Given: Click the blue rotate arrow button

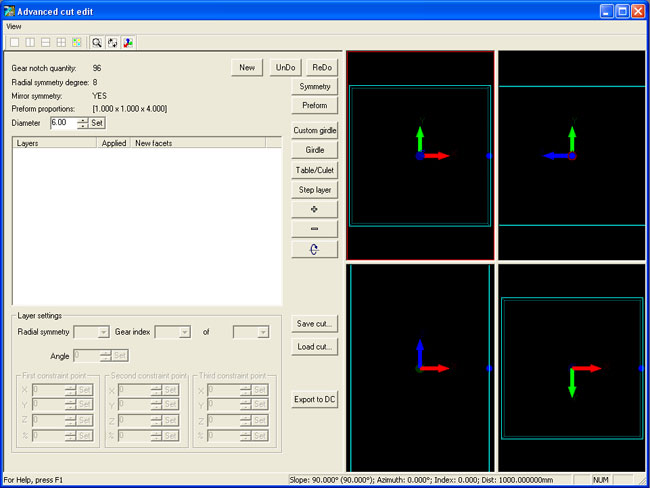Looking at the screenshot, I should [314, 249].
